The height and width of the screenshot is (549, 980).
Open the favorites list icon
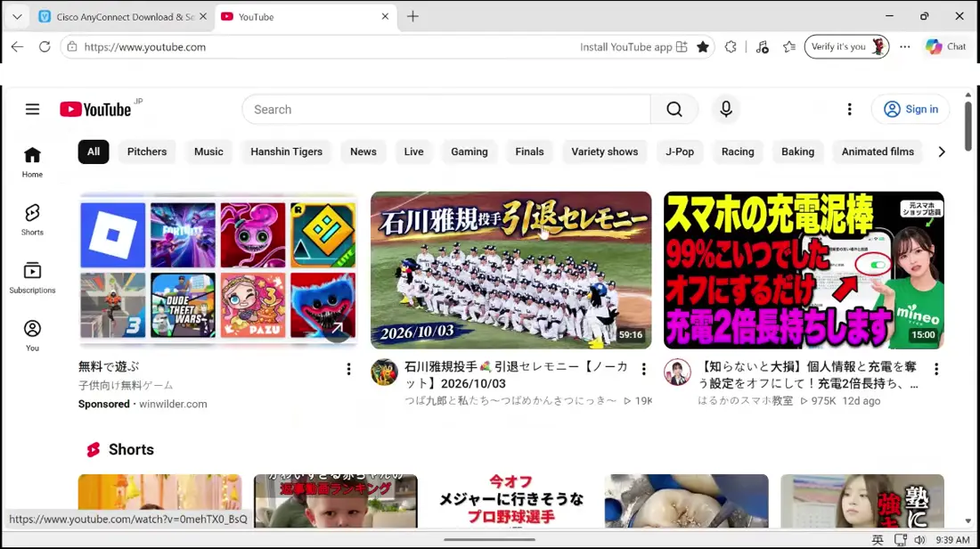pyautogui.click(x=789, y=47)
